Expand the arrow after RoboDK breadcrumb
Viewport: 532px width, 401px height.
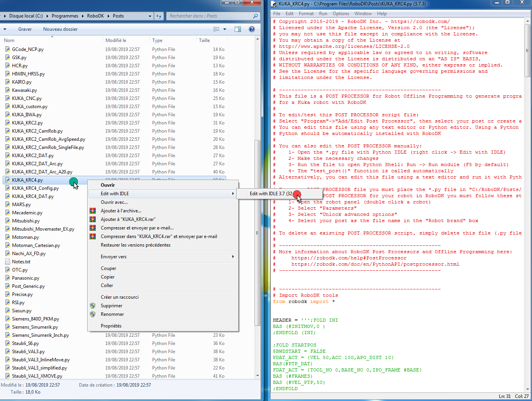108,16
